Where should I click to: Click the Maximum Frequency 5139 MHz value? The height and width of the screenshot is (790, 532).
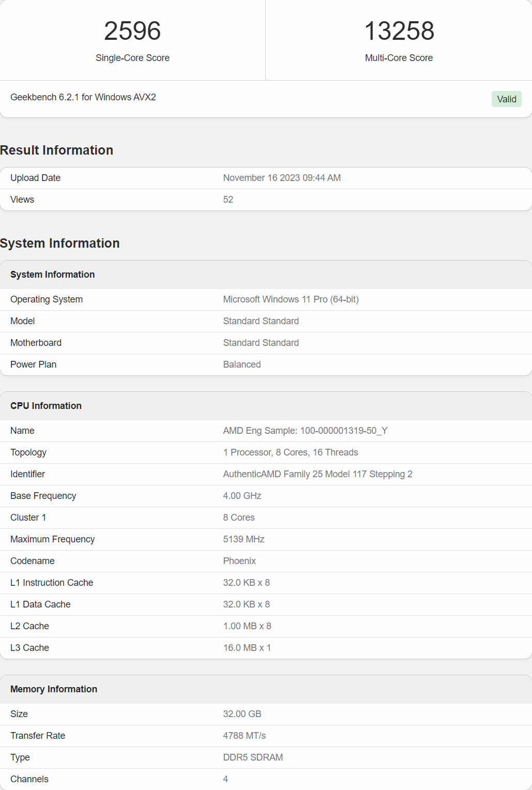pyautogui.click(x=244, y=539)
